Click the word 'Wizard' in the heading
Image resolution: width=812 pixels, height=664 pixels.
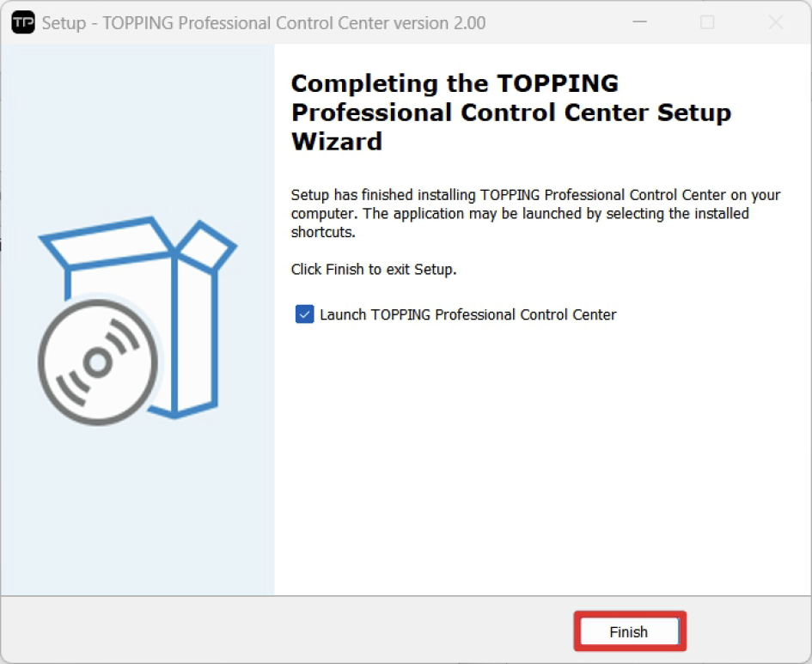click(336, 141)
